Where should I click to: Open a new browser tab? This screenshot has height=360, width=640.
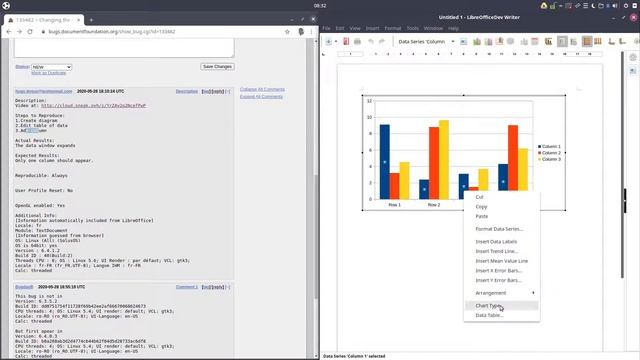pyautogui.click(x=91, y=20)
